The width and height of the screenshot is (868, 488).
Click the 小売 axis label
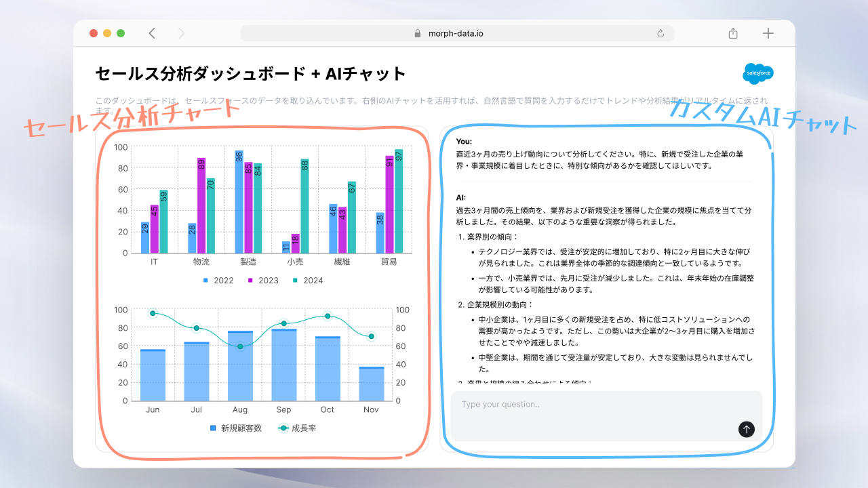click(x=295, y=262)
